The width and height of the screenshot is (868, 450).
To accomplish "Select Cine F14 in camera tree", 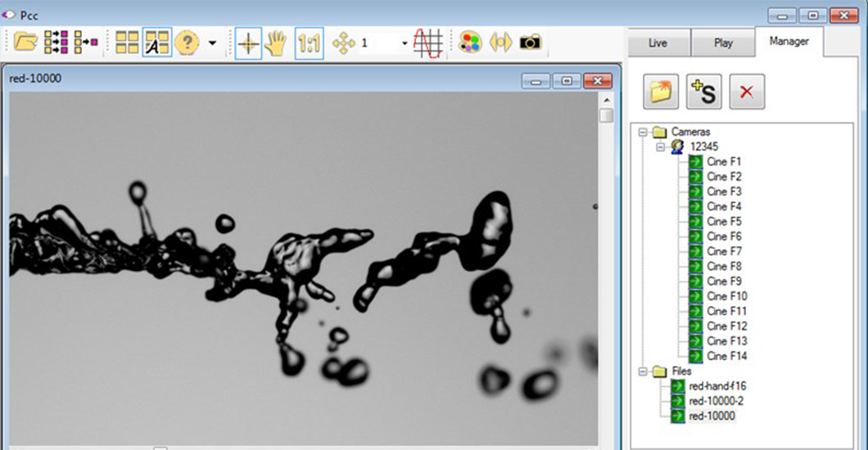I will (x=727, y=356).
